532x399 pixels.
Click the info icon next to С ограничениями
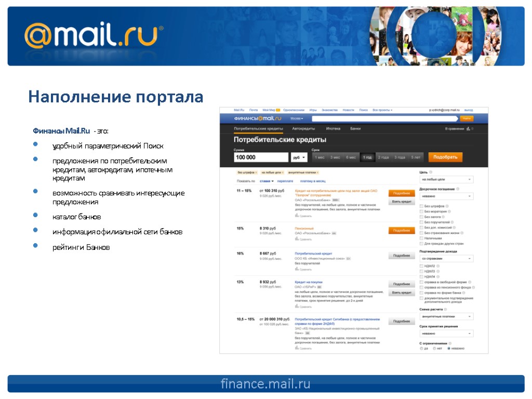(x=450, y=343)
